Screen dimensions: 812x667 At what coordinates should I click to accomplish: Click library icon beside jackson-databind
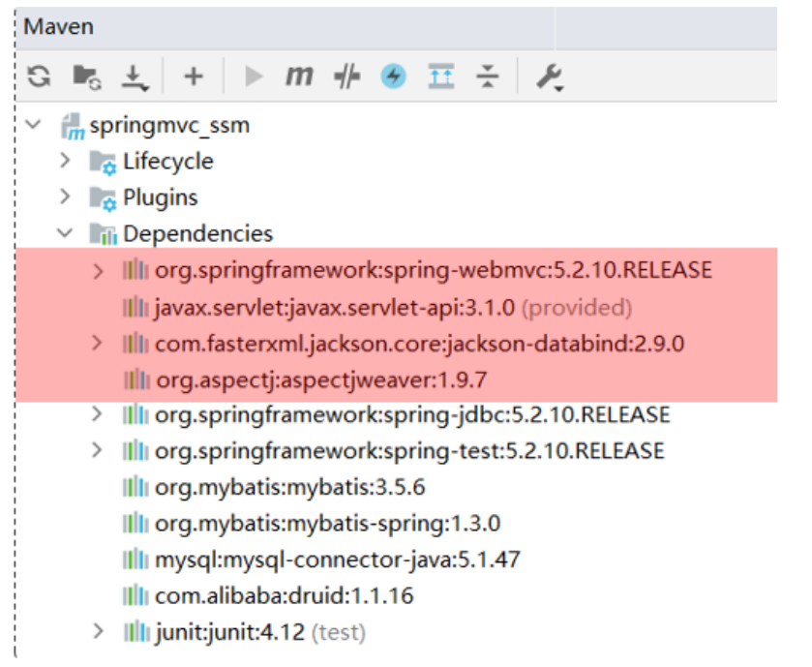tap(135, 344)
